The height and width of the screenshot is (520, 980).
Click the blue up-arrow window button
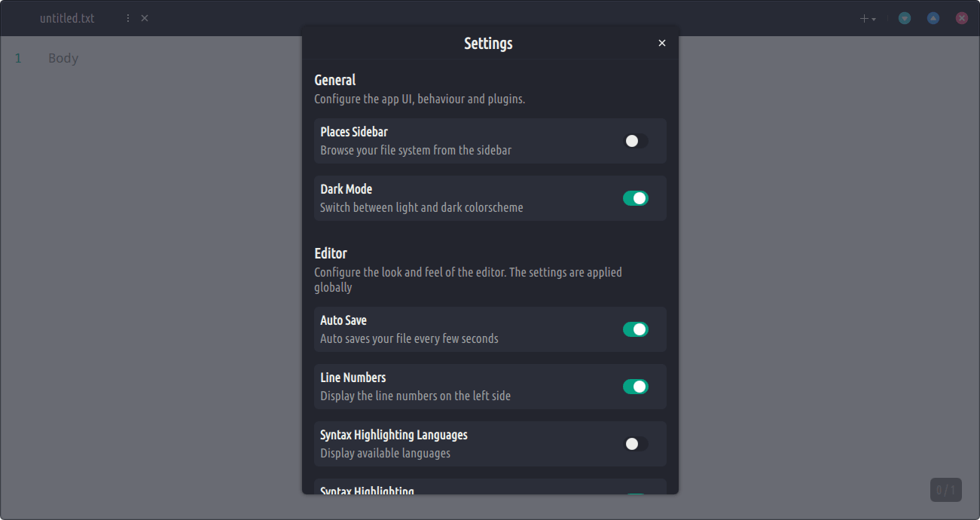933,18
